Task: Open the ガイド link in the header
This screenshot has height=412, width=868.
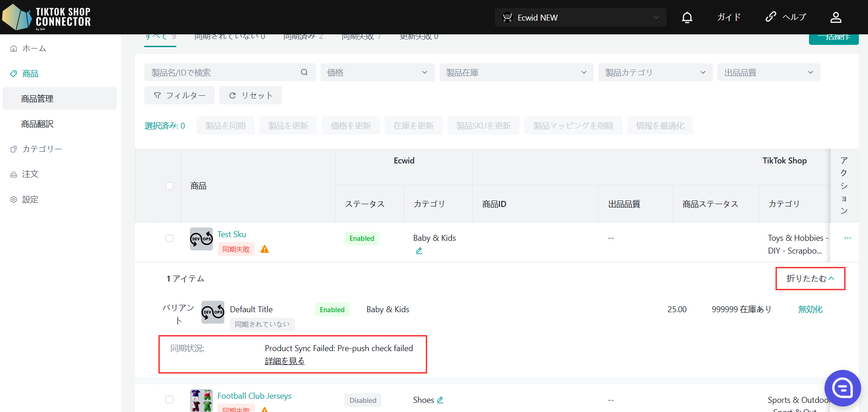Action: click(729, 17)
